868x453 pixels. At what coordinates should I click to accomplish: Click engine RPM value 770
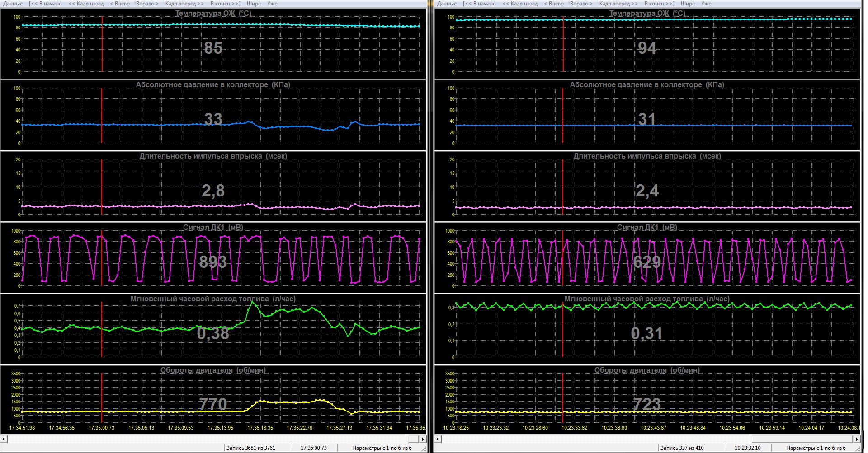point(213,404)
